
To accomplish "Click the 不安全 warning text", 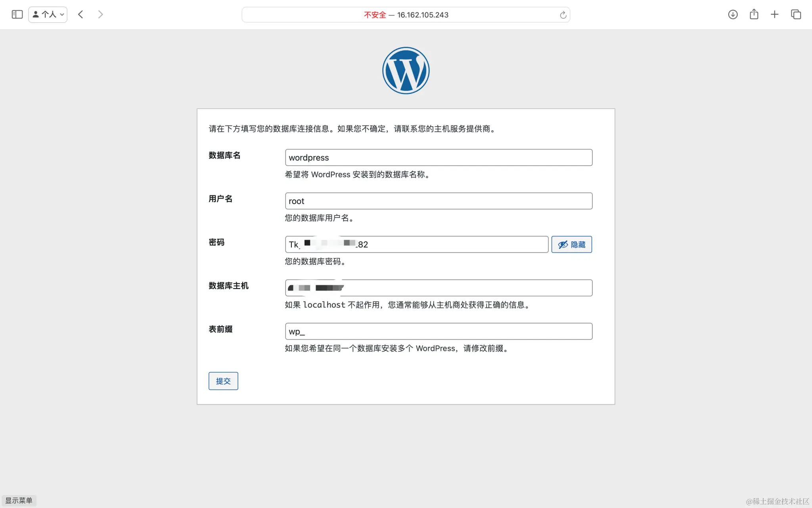I will point(375,15).
